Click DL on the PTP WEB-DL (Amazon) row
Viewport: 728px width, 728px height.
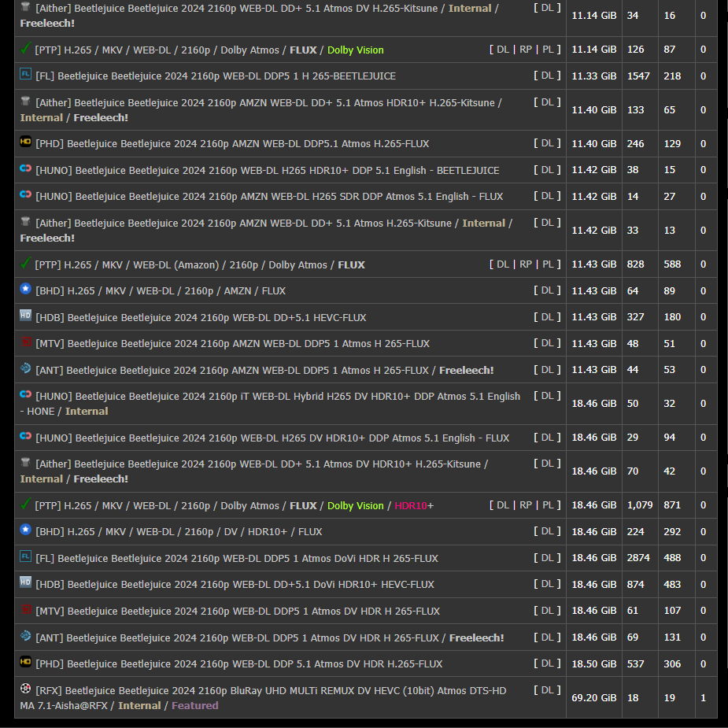pyautogui.click(x=503, y=264)
